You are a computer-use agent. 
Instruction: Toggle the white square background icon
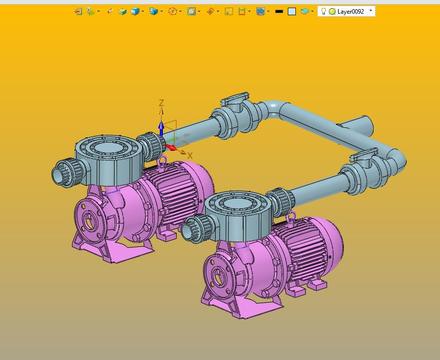292,12
